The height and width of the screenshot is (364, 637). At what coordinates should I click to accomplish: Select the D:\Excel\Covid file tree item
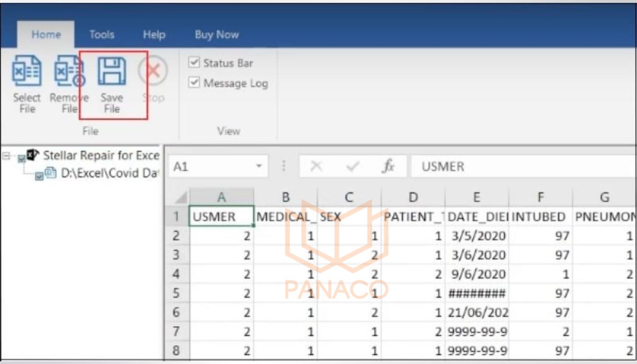tap(109, 173)
